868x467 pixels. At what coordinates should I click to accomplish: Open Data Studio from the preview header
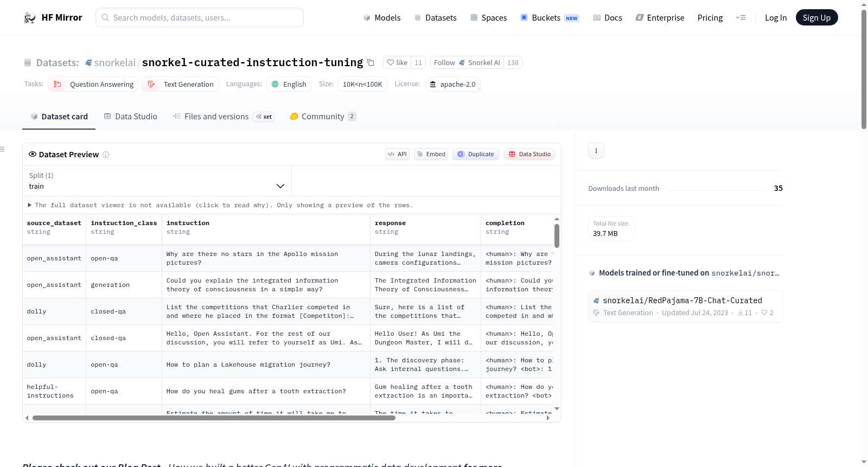click(529, 154)
